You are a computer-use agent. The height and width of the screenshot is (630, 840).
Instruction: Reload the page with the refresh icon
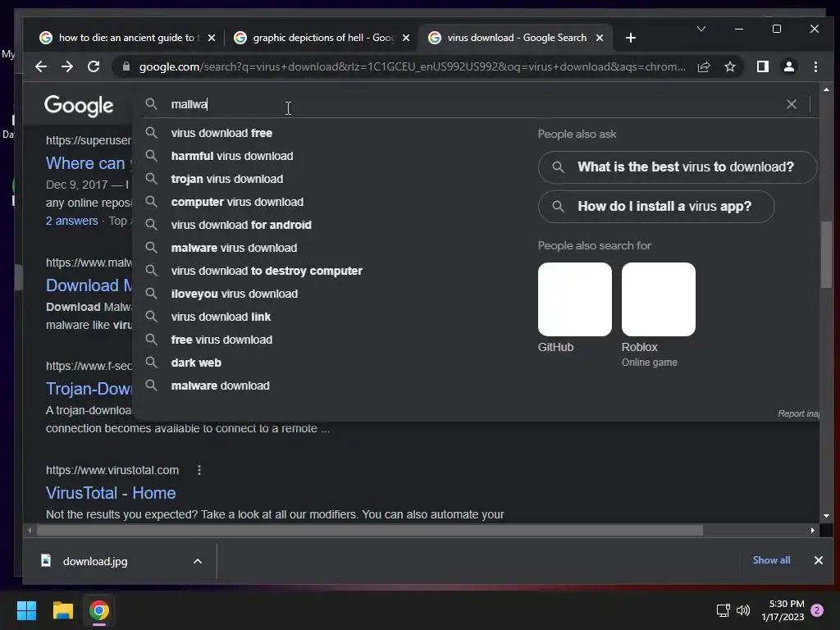94,67
